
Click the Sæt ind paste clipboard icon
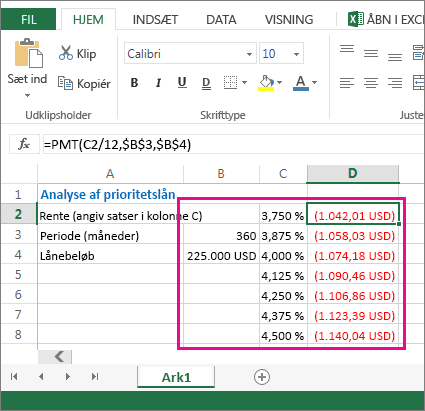[x=29, y=53]
